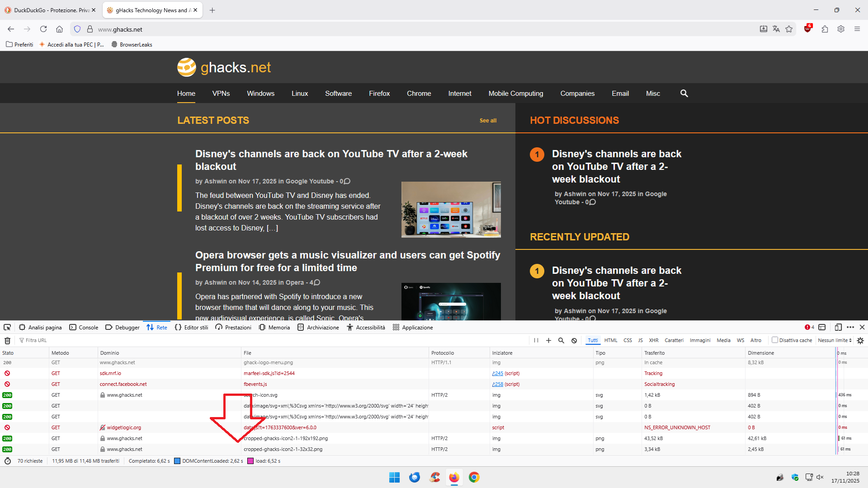
Task: Sort the request list by Trasferito column
Action: pos(693,353)
